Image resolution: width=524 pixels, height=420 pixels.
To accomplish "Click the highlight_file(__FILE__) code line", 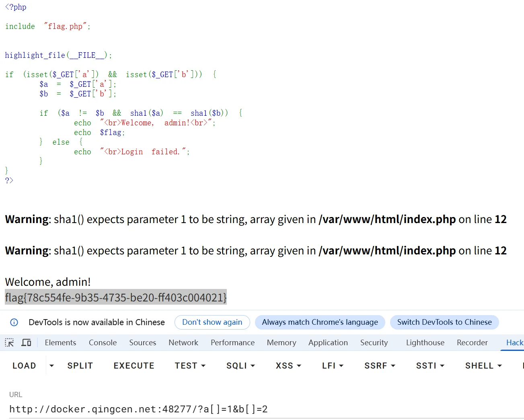I will point(59,55).
